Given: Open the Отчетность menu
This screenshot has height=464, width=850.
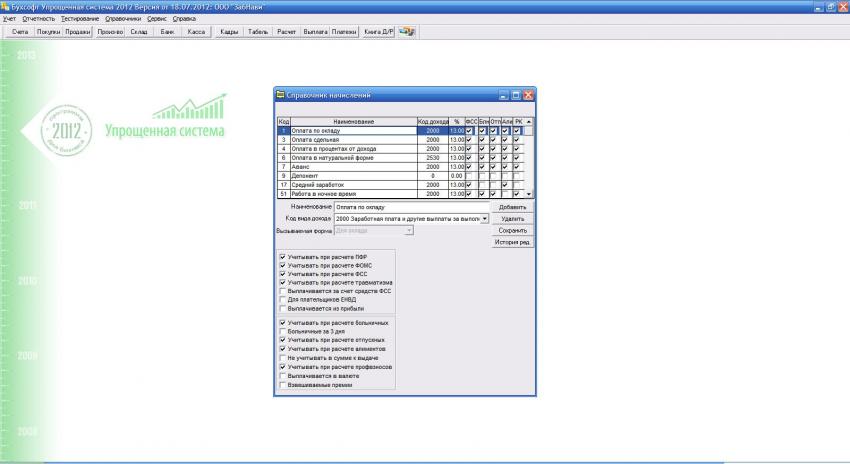Looking at the screenshot, I should point(39,19).
